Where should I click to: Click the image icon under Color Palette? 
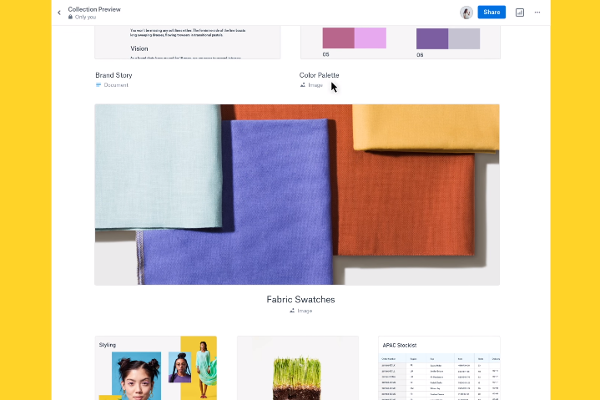click(x=303, y=85)
